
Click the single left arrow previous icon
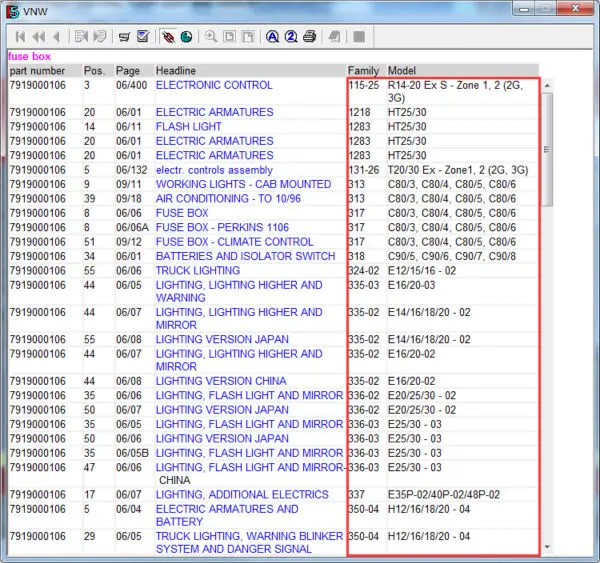pyautogui.click(x=57, y=37)
